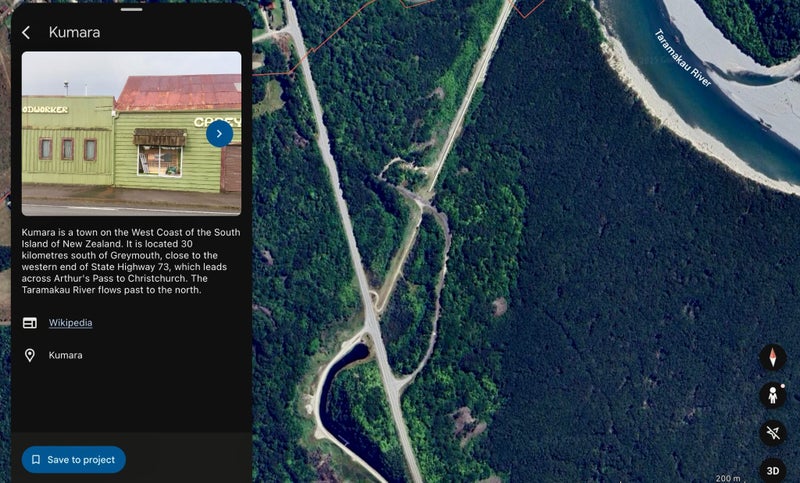Show the next Kumara photo
This screenshot has height=483, width=800.
point(219,134)
